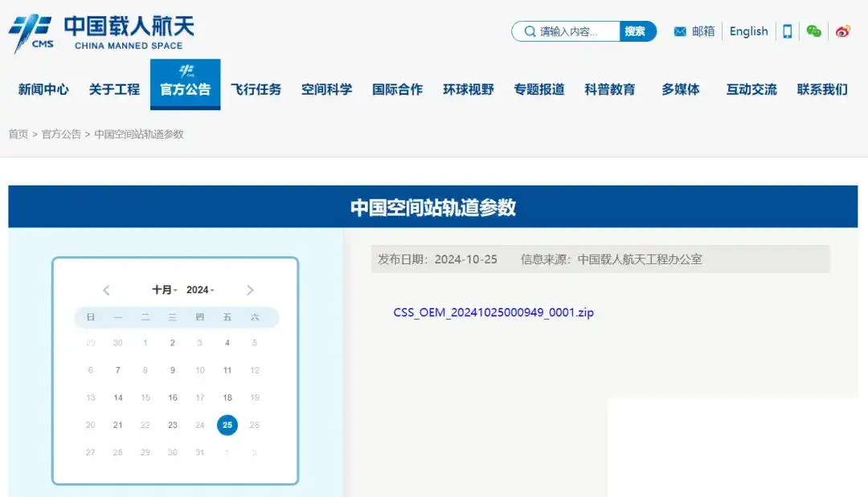The width and height of the screenshot is (868, 497).
Task: Open the WeChat icon
Action: tap(813, 31)
